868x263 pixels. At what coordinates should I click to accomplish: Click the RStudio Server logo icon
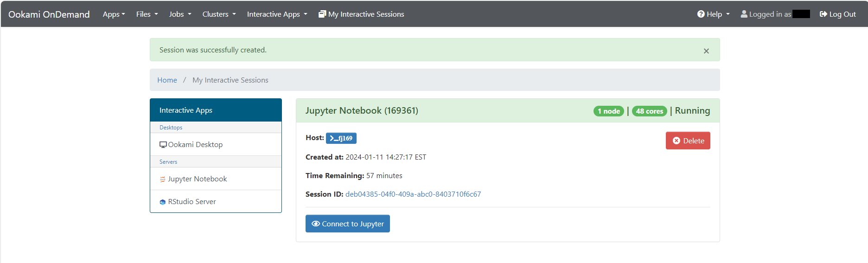[163, 202]
